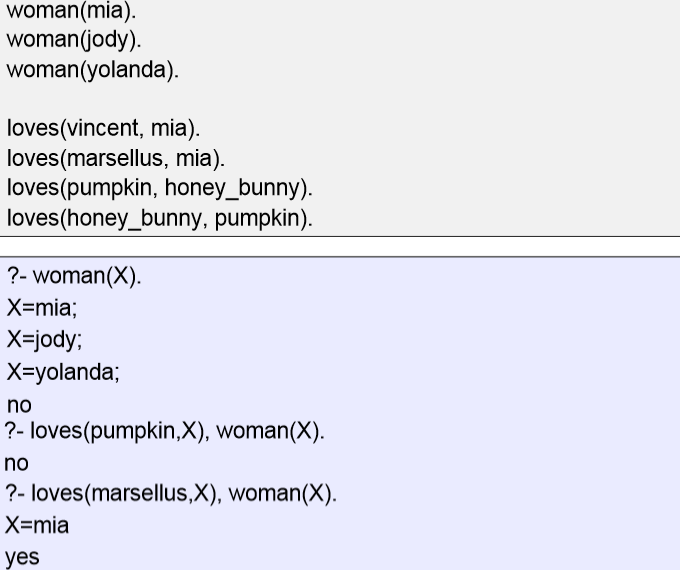This screenshot has height=572, width=680.
Task: Click loves(pumpkin, honey_bunny). fact
Action: (x=160, y=188)
